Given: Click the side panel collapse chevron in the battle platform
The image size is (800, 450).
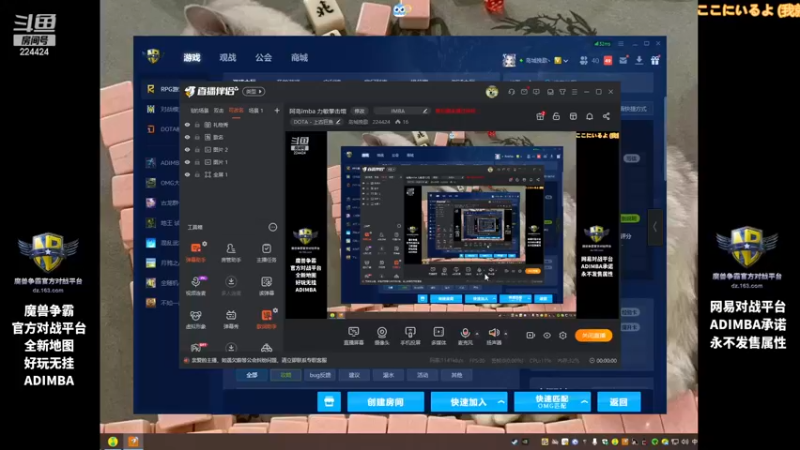Looking at the screenshot, I should pyautogui.click(x=655, y=227).
